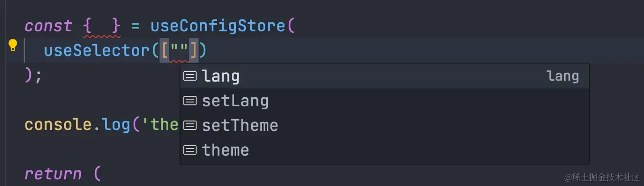This screenshot has width=644, height=186.
Task: Click the closing parenthesis and semicolon line
Action: click(33, 75)
